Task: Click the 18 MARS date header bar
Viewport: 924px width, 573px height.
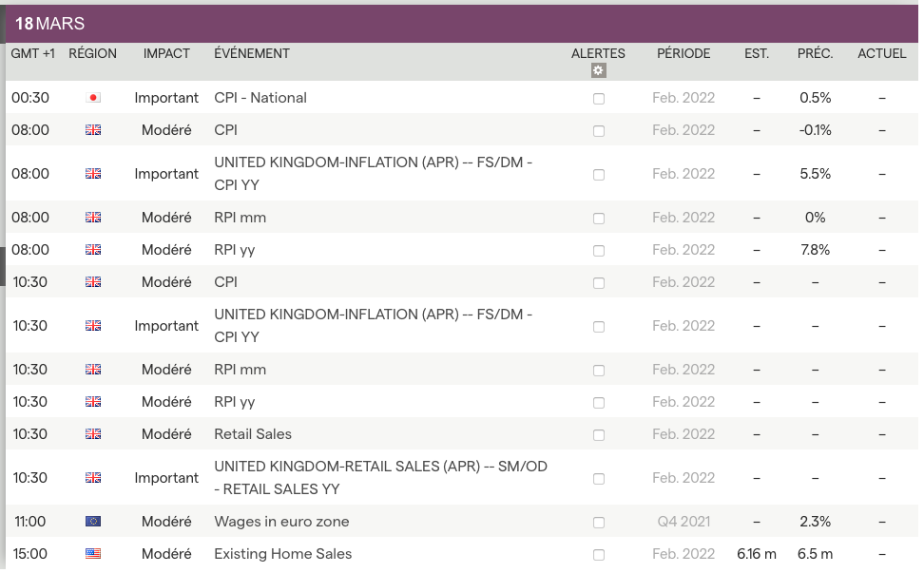Action: 462,23
